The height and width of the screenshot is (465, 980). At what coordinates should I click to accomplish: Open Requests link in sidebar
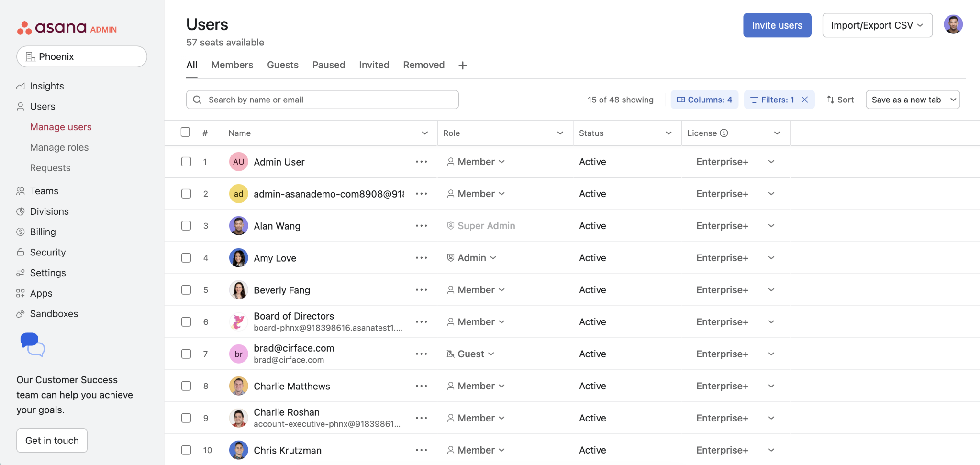tap(50, 168)
